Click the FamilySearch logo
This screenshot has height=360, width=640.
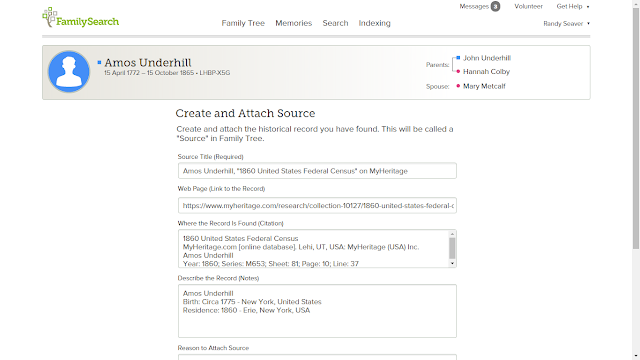click(x=80, y=18)
